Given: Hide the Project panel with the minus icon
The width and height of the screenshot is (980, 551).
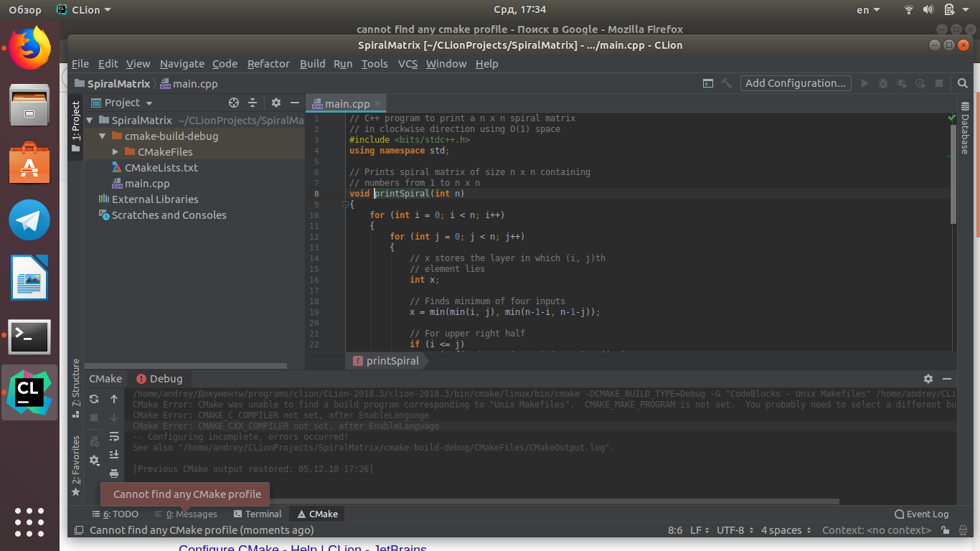Looking at the screenshot, I should [x=295, y=103].
